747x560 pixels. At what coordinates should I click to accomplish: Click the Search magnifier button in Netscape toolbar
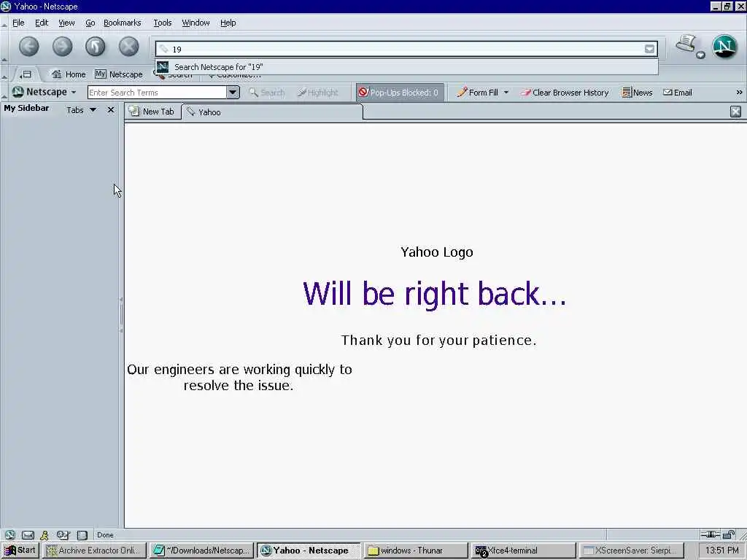click(267, 93)
